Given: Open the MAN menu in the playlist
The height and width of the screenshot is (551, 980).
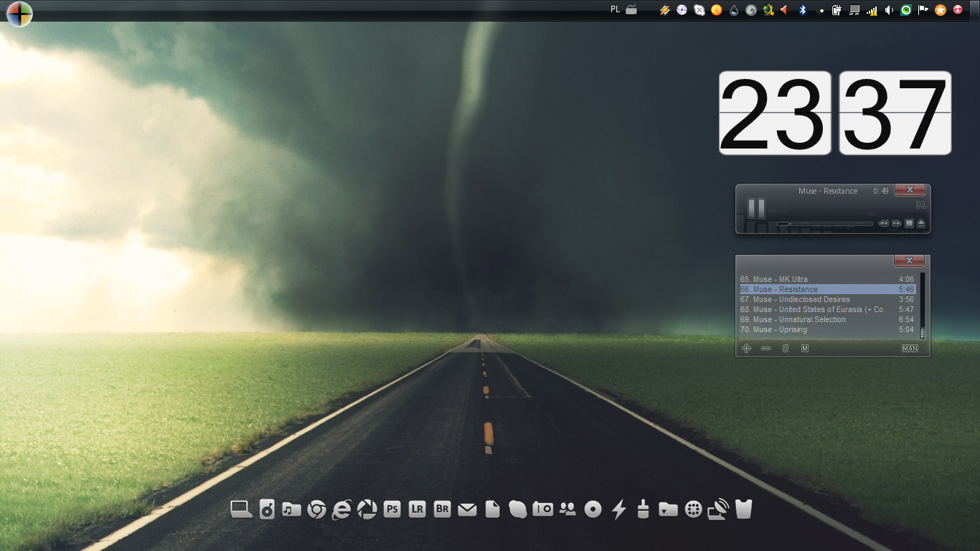Looking at the screenshot, I should 910,349.
